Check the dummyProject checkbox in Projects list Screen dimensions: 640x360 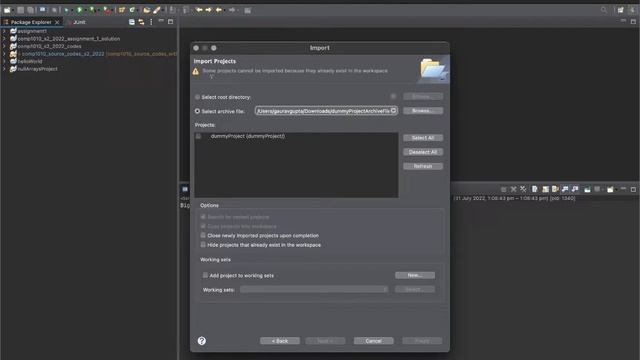pyautogui.click(x=198, y=136)
